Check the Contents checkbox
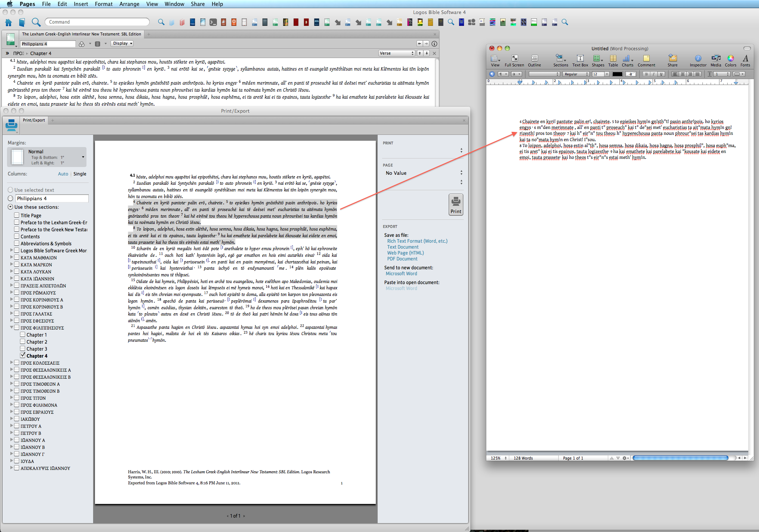The image size is (759, 532). coord(17,236)
